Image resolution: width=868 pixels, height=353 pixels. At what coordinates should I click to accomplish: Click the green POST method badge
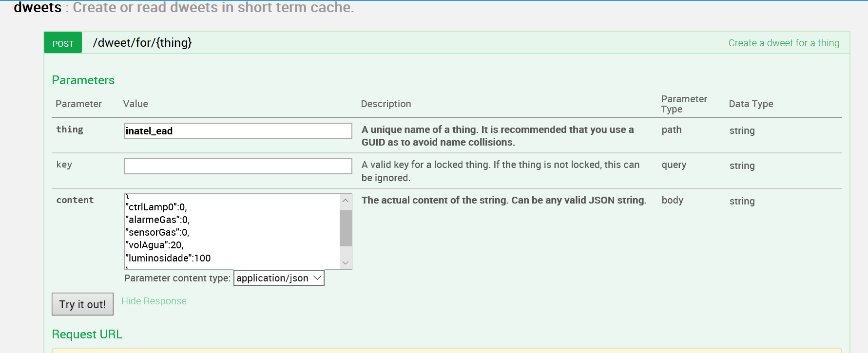(x=63, y=43)
